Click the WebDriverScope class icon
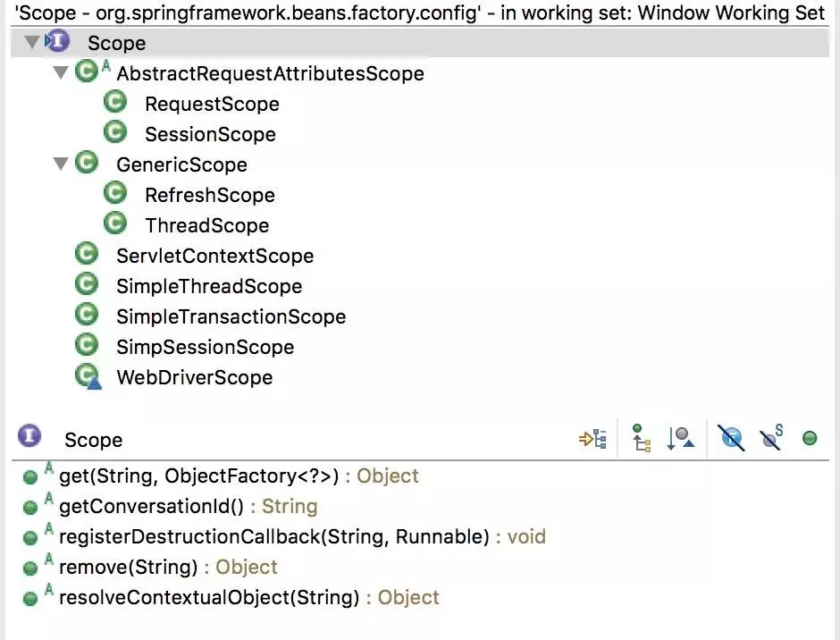 point(88,376)
